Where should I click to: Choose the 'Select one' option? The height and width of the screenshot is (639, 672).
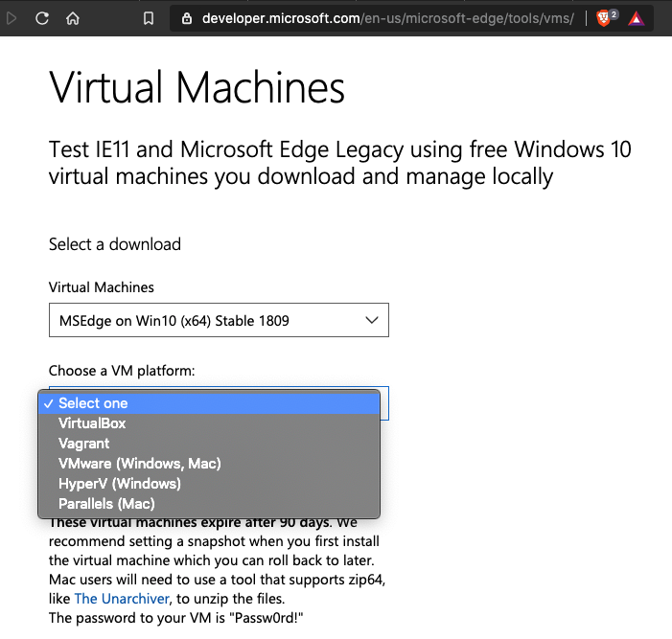tap(209, 403)
